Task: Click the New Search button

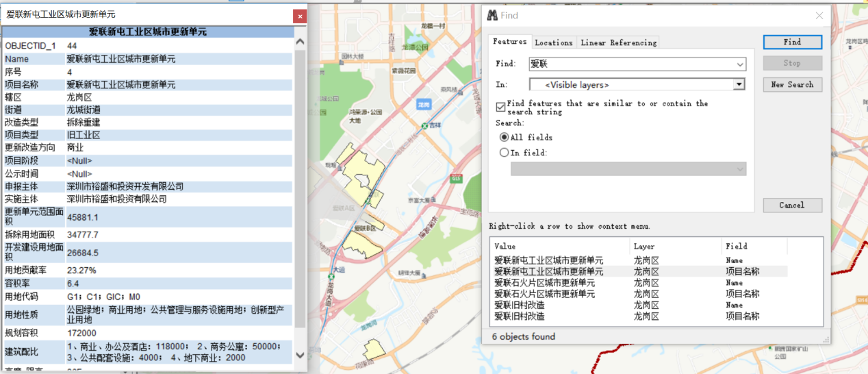Action: (x=792, y=84)
